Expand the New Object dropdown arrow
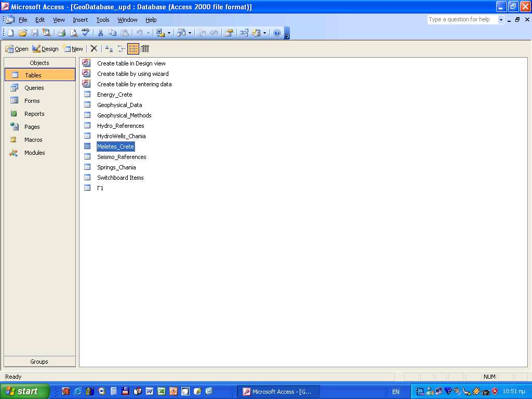The image size is (532, 399). [264, 33]
